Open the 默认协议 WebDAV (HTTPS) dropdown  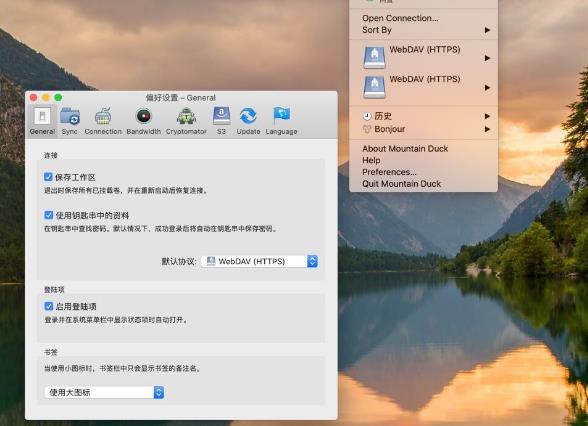260,261
